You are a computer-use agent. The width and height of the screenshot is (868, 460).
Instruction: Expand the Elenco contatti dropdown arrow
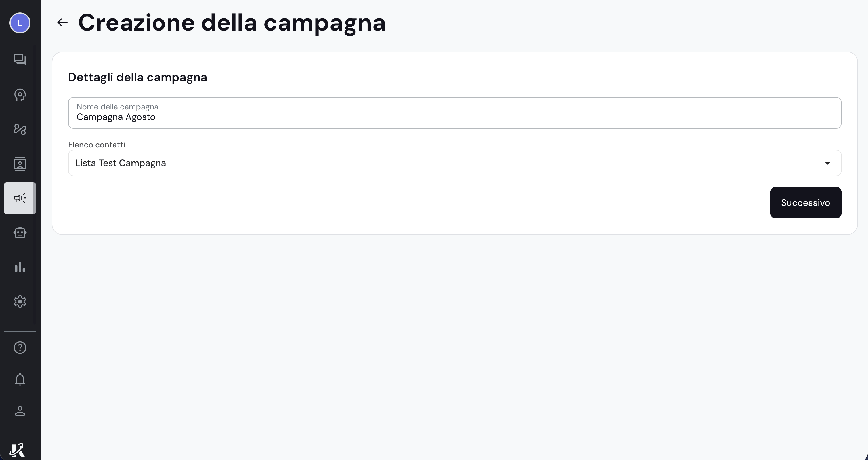point(827,163)
